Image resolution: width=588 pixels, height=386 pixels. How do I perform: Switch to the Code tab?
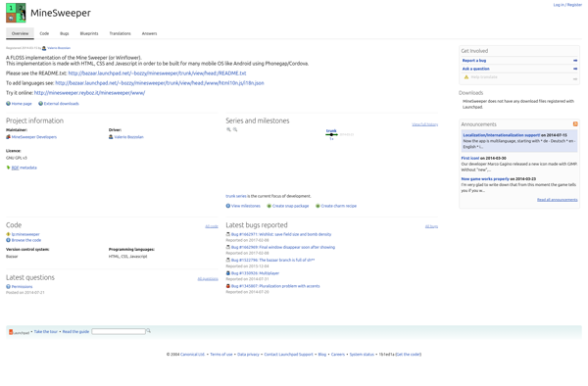[44, 33]
